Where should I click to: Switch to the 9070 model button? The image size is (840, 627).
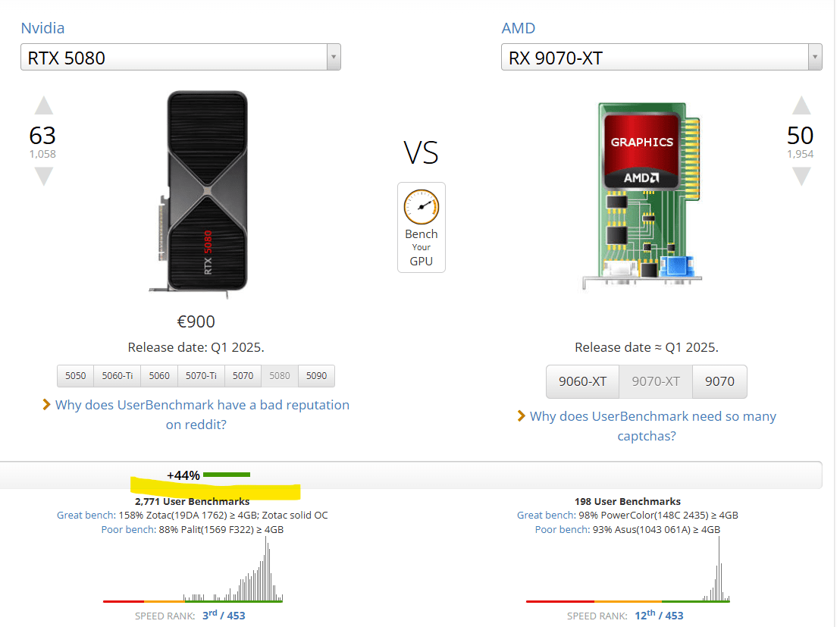(719, 381)
